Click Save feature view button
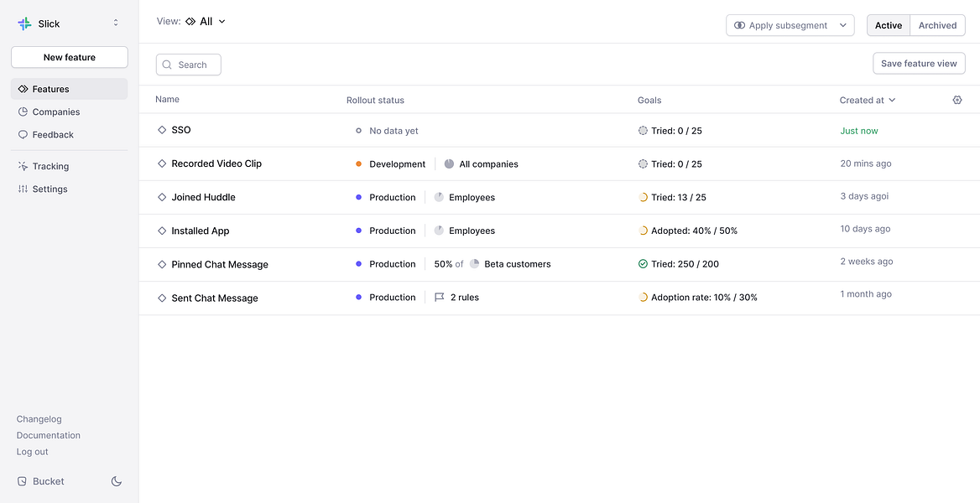The image size is (980, 503). point(919,64)
